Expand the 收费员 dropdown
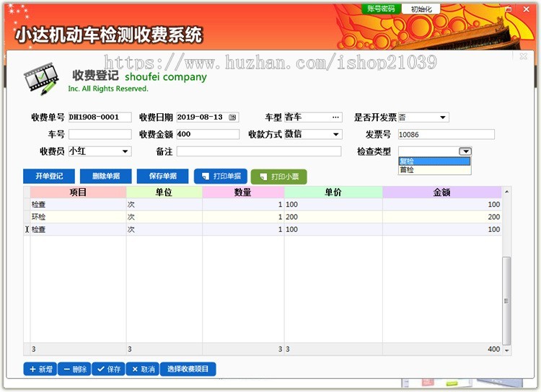 126,151
